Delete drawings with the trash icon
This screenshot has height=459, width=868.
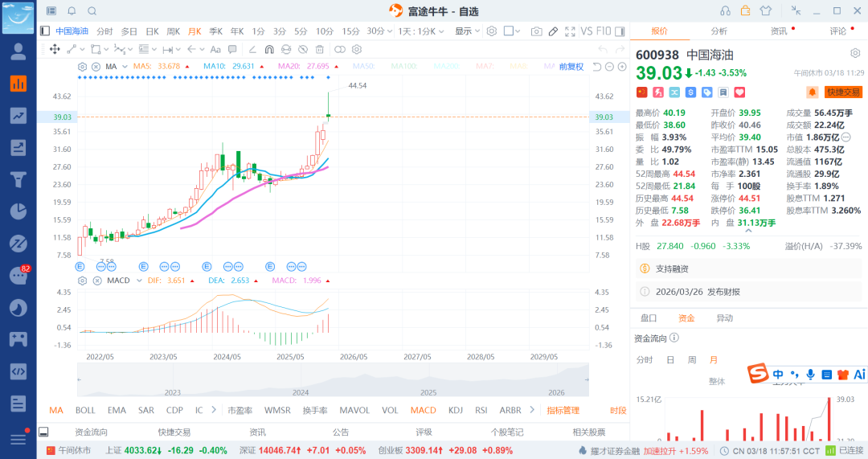click(x=319, y=49)
